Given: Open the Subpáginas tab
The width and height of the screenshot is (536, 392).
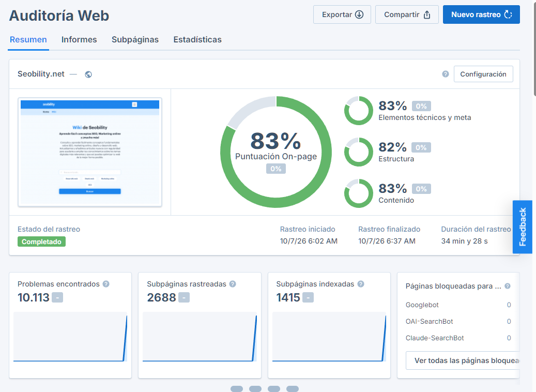Looking at the screenshot, I should (135, 40).
